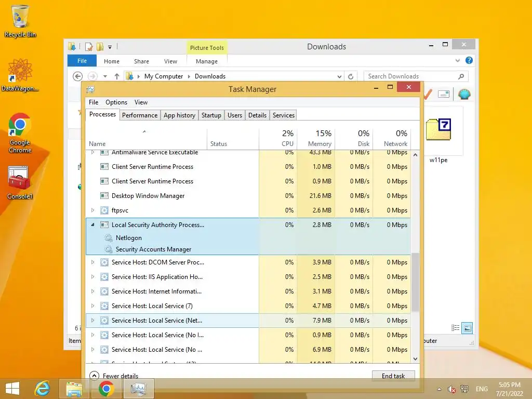Sort processes by the Memory column

(x=316, y=138)
